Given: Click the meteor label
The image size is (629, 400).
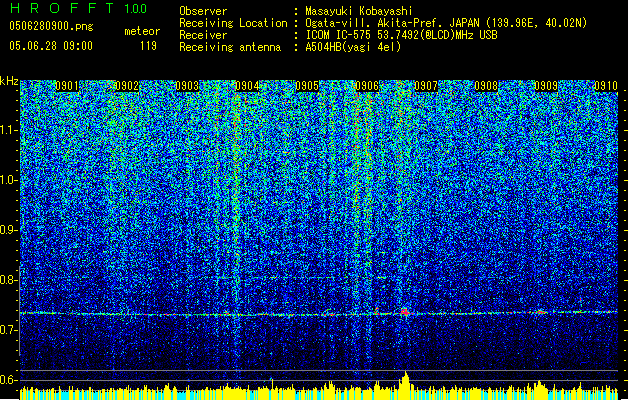Looking at the screenshot, I should coord(142,31).
